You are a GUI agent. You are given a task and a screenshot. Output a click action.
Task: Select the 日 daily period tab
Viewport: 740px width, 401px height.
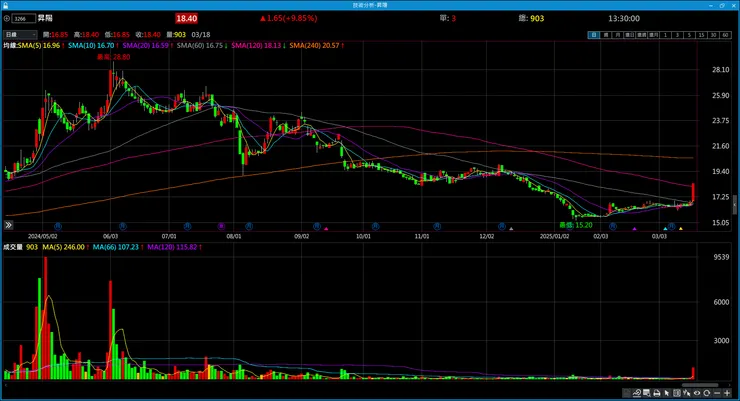(594, 35)
